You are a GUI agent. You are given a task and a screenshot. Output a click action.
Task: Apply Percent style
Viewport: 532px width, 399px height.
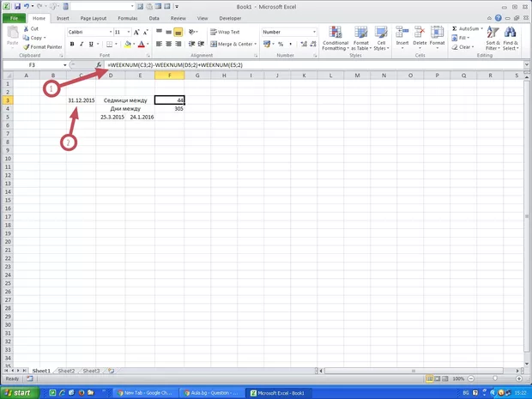281,44
